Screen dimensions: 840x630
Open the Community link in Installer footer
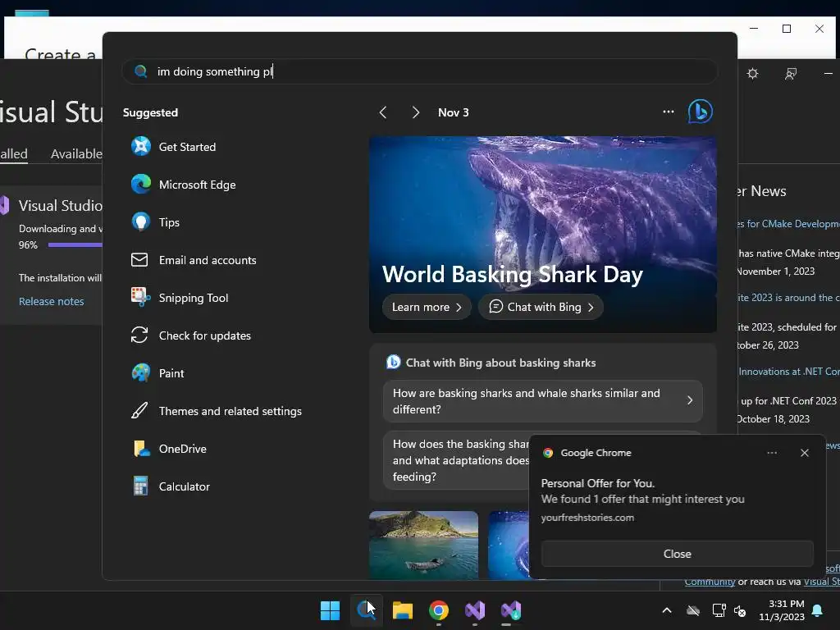[710, 582]
